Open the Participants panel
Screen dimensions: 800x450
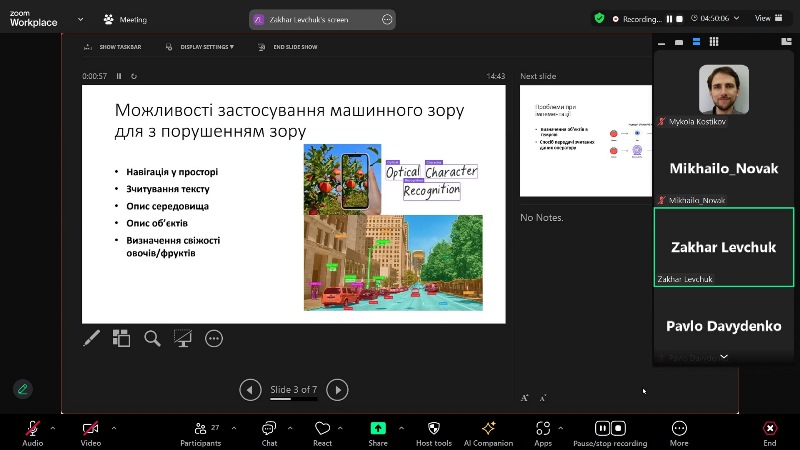(201, 433)
